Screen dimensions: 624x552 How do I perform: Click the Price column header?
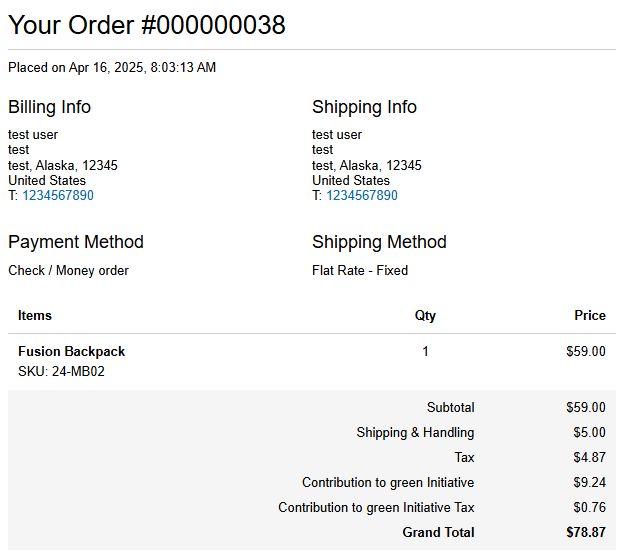tap(589, 315)
